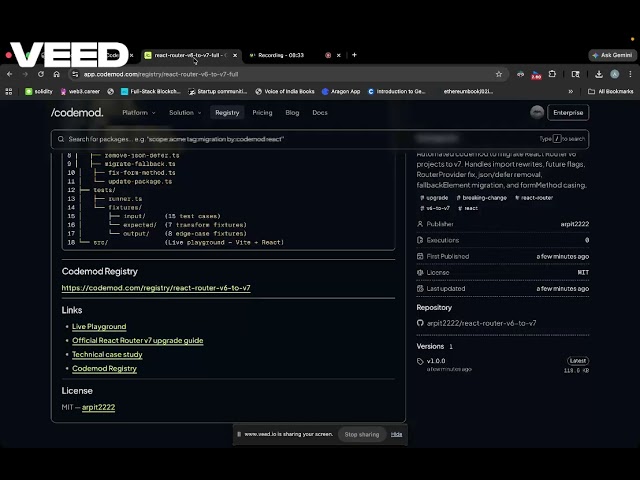Expand the Solution menu
The height and width of the screenshot is (480, 640).
click(x=185, y=113)
